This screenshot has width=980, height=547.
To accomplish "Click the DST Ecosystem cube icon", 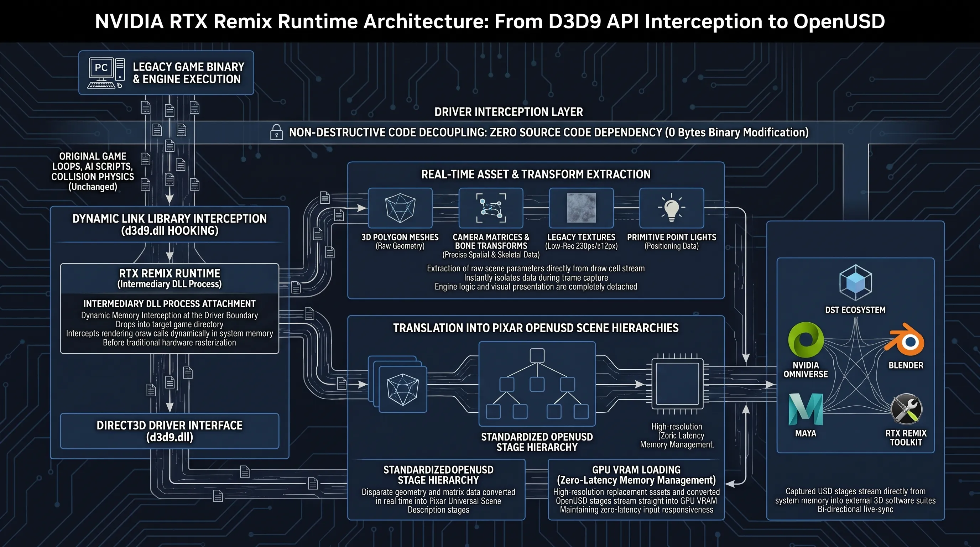I will tap(856, 283).
